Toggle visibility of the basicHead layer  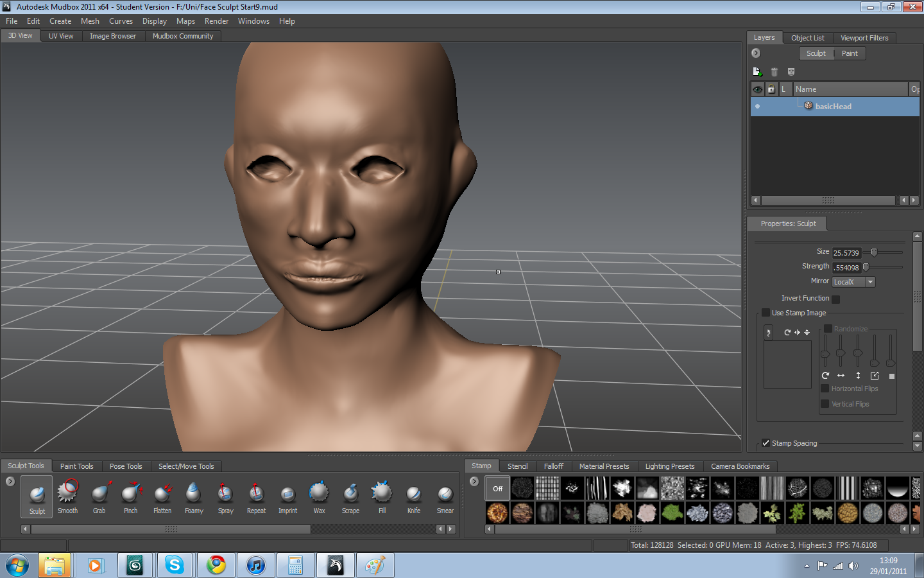[x=757, y=107]
